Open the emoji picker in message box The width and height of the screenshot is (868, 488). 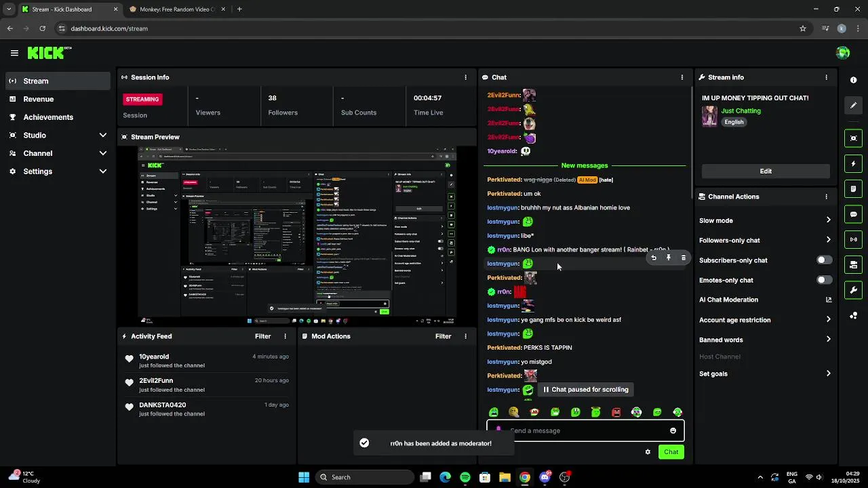[x=673, y=430]
